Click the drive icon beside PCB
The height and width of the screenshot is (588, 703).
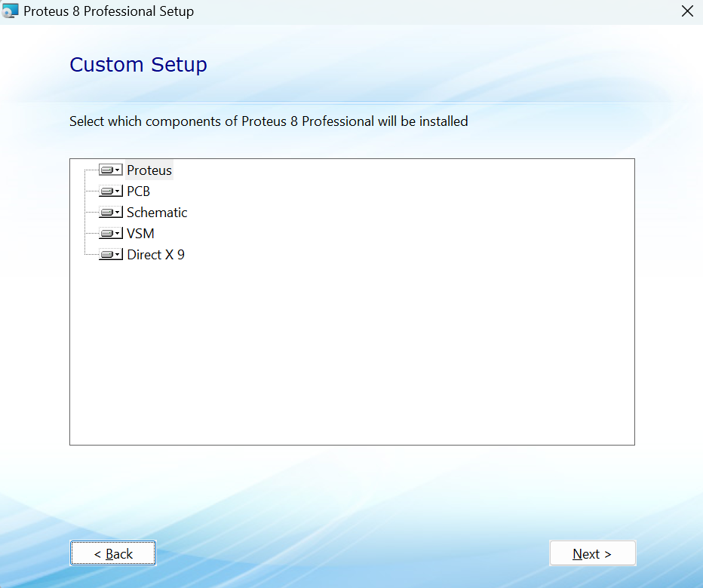(x=106, y=191)
